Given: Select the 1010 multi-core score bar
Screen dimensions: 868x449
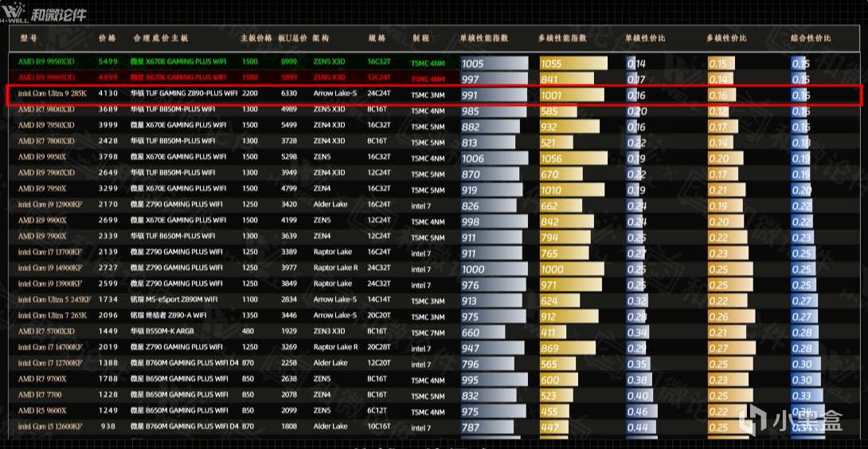Looking at the screenshot, I should [x=573, y=190].
